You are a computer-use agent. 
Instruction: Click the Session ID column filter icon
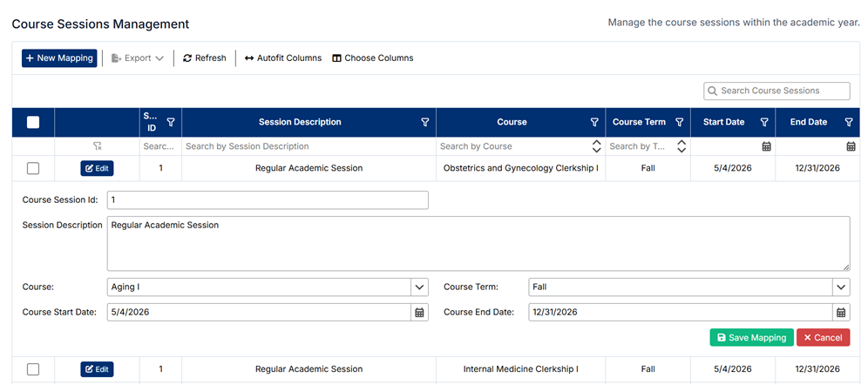point(171,123)
